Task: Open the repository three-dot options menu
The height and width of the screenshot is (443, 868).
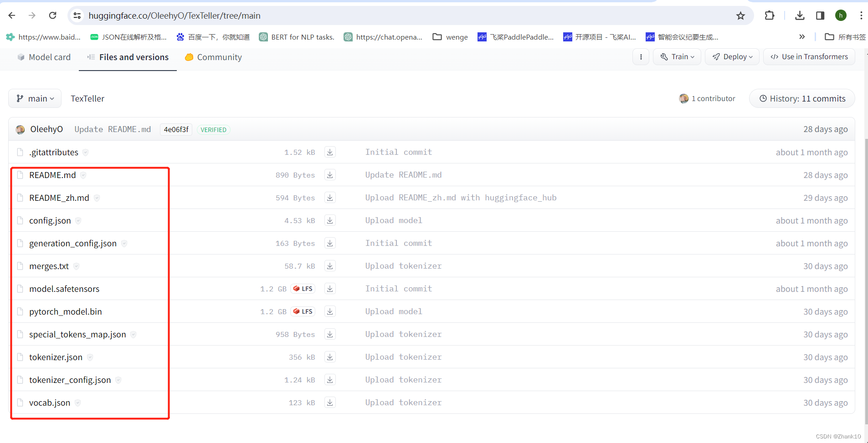Action: click(641, 57)
